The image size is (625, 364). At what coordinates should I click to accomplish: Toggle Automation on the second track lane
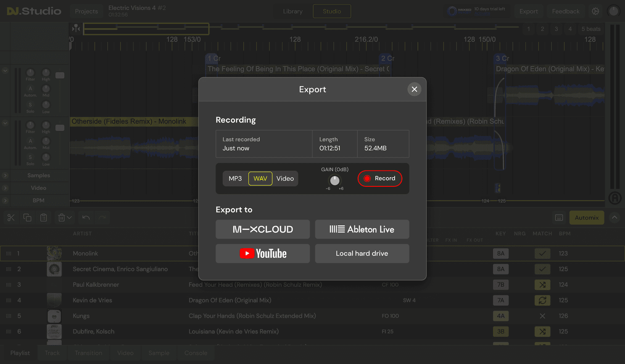pyautogui.click(x=30, y=141)
